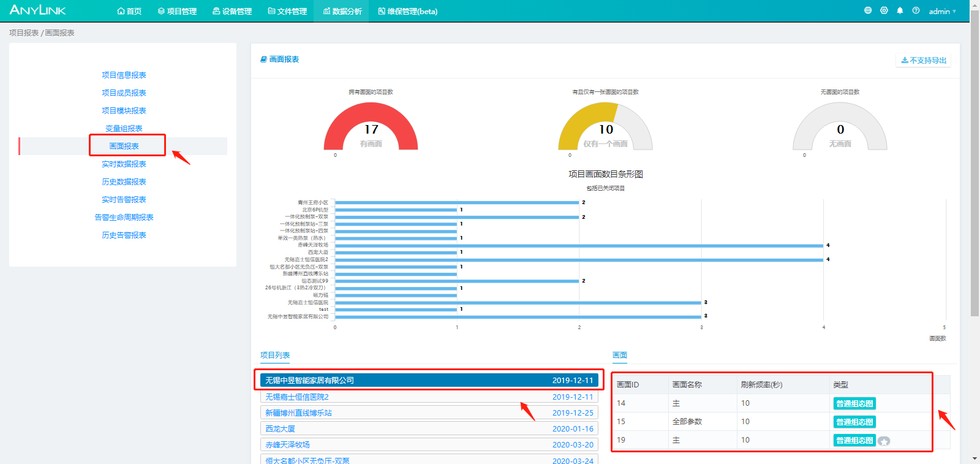Image resolution: width=980 pixels, height=464 pixels.
Task: Click 普通组态图 tag for screen 19
Action: pos(854,440)
